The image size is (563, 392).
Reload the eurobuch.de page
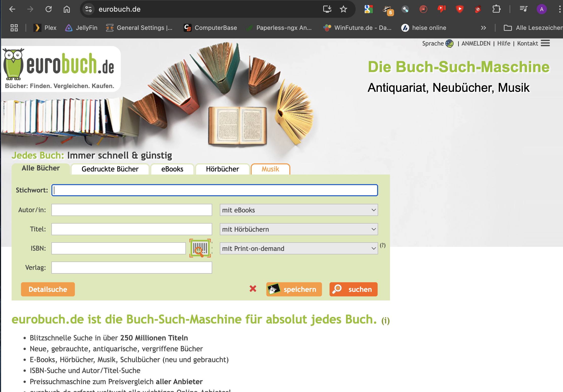pyautogui.click(x=49, y=9)
